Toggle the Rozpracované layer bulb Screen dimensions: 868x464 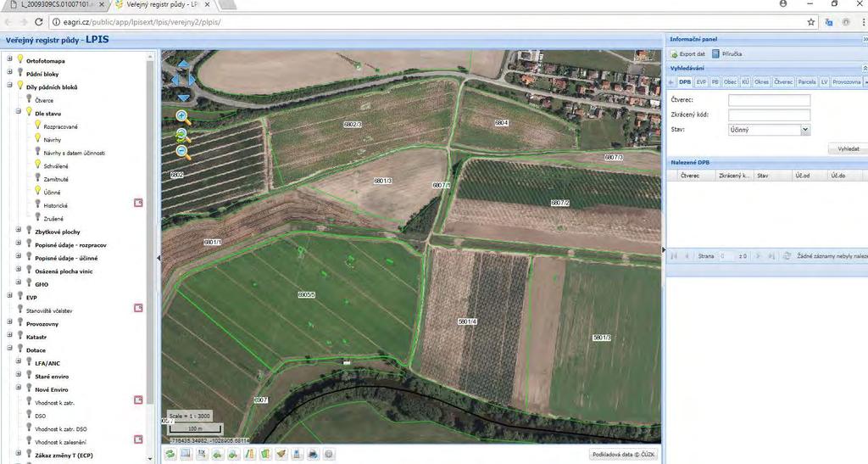tap(37, 125)
